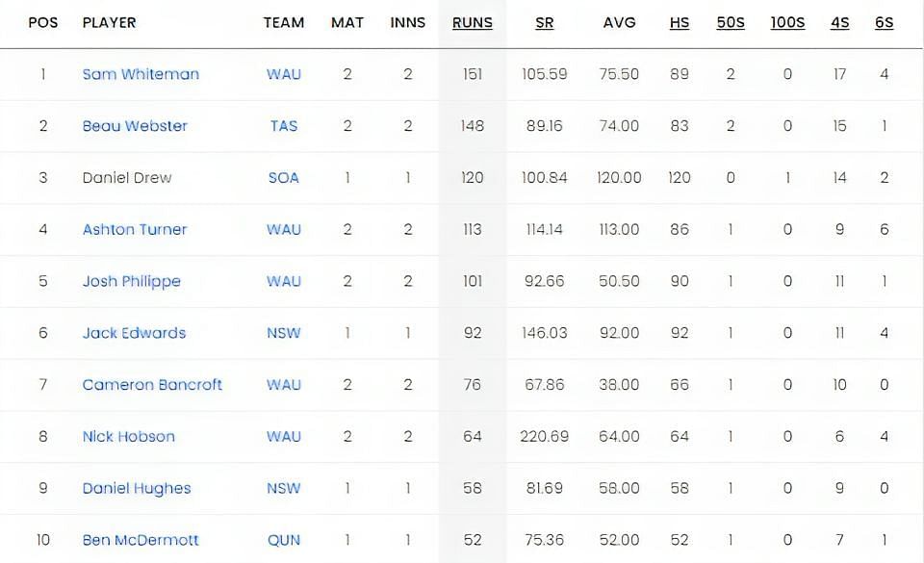The image size is (924, 563).
Task: Open TAS team link for Beau Webster
Action: coord(283,126)
